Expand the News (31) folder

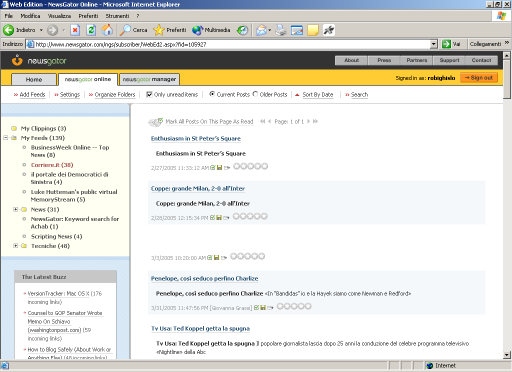coord(15,209)
